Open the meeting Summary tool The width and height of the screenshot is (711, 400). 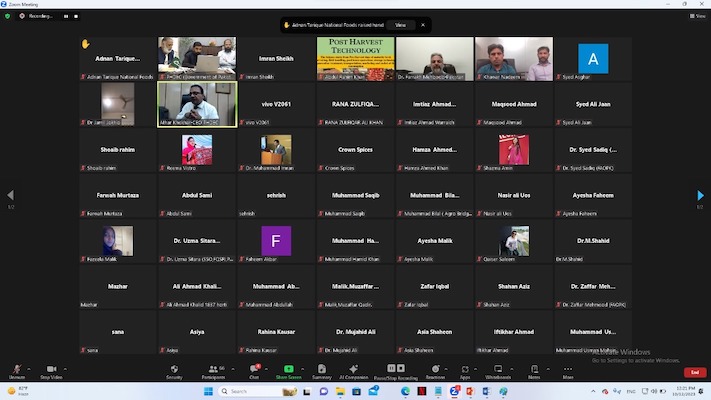tap(322, 371)
